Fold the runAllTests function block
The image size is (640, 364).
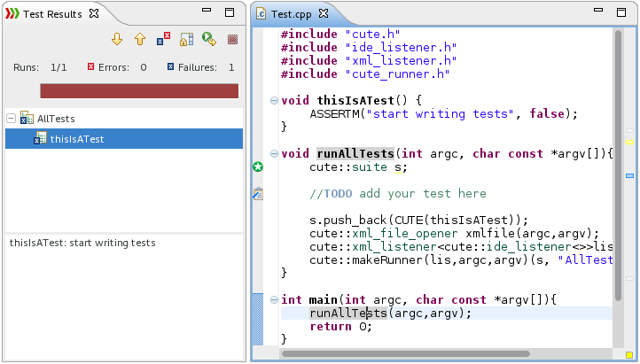[x=274, y=154]
